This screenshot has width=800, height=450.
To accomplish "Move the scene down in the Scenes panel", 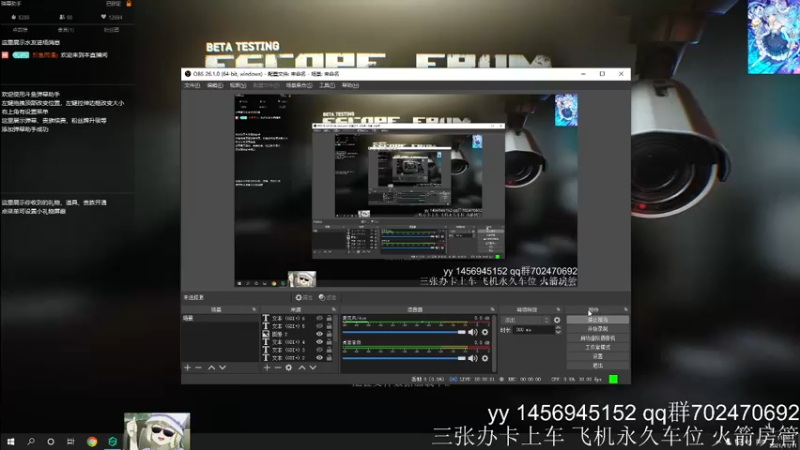I will 222,367.
